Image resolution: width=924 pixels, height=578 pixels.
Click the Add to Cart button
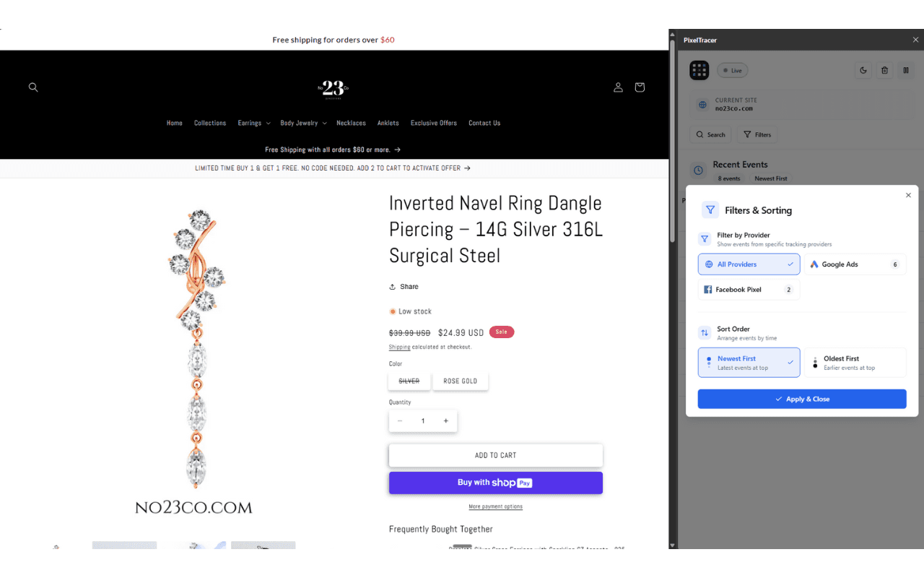[495, 456]
